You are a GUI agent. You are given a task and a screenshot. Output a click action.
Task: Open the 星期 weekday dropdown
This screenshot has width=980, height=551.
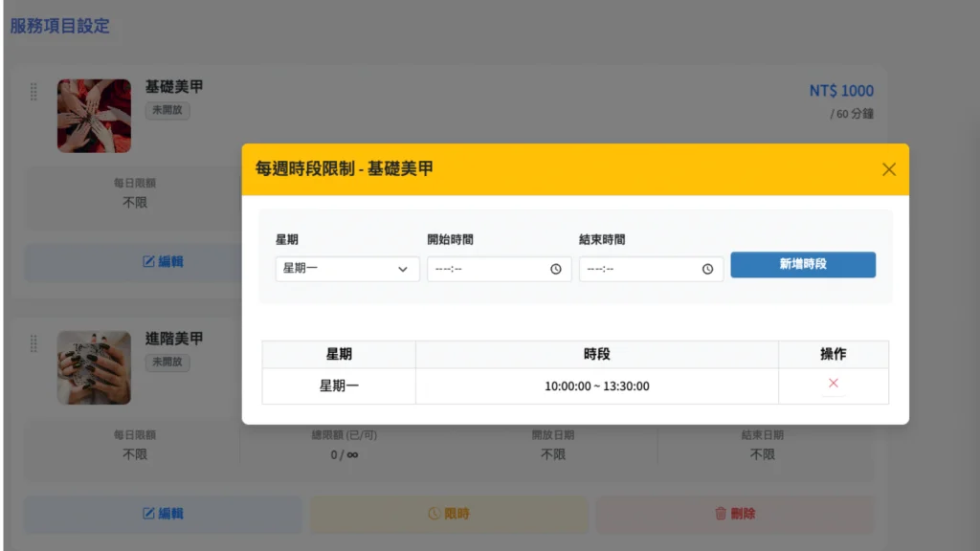coord(346,269)
